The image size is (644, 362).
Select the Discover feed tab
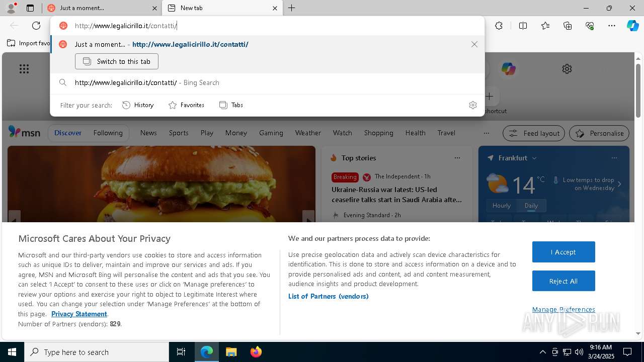pyautogui.click(x=68, y=133)
